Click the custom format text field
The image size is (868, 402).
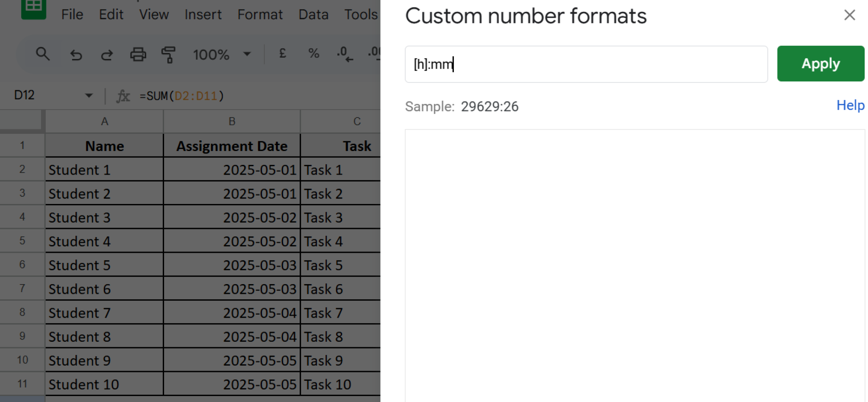point(586,64)
